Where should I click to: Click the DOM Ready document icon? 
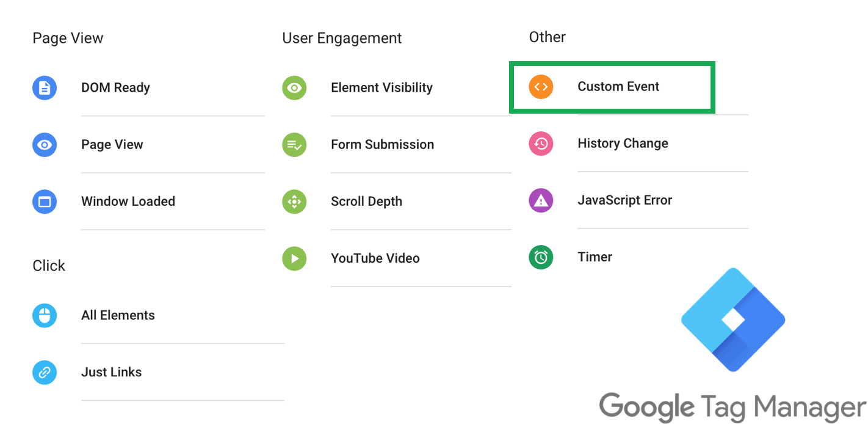click(x=45, y=88)
